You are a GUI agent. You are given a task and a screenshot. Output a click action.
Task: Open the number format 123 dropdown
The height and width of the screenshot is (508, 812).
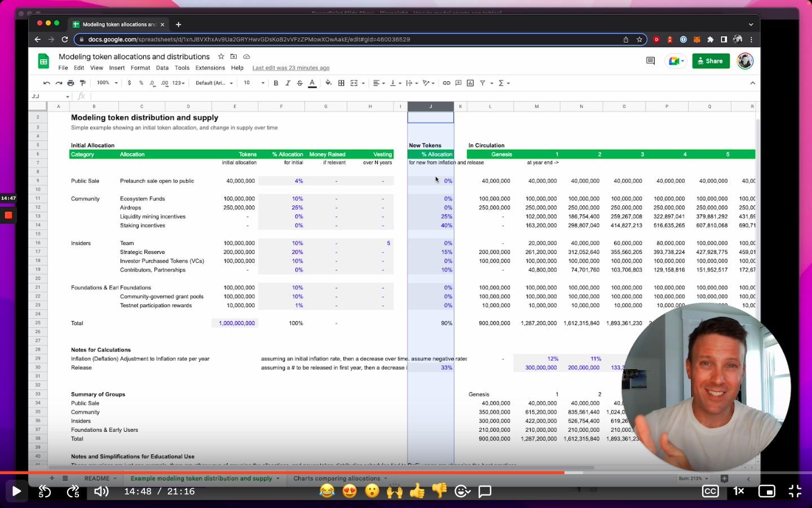(x=176, y=83)
